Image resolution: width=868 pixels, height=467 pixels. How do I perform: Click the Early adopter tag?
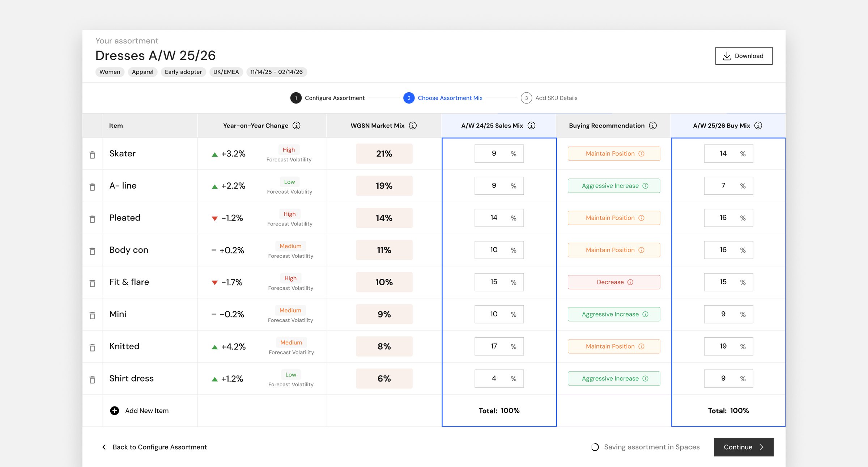[183, 72]
